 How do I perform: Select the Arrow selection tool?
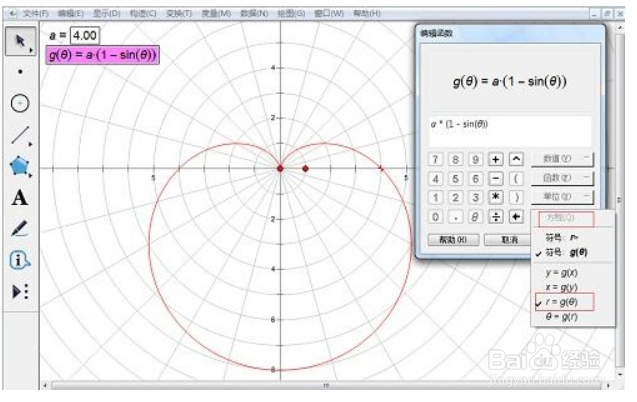point(20,41)
